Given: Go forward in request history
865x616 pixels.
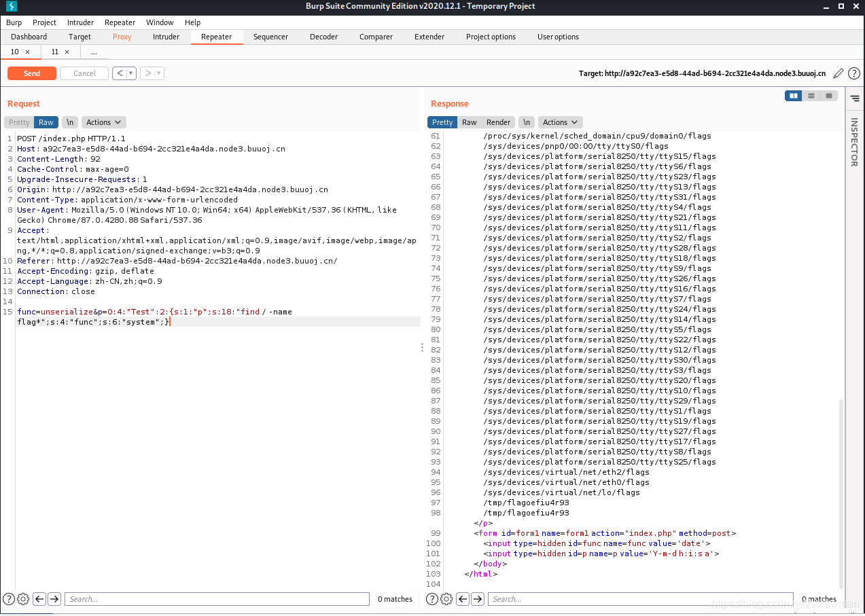Looking at the screenshot, I should click(147, 73).
